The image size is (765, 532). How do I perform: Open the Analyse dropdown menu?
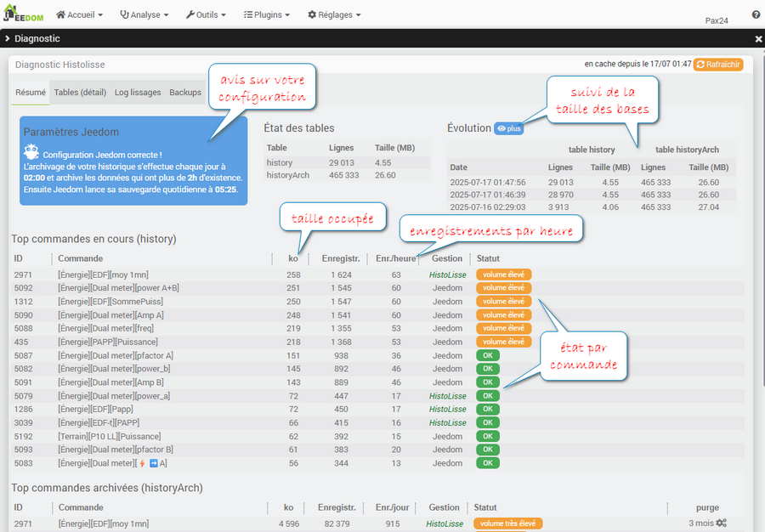[144, 14]
